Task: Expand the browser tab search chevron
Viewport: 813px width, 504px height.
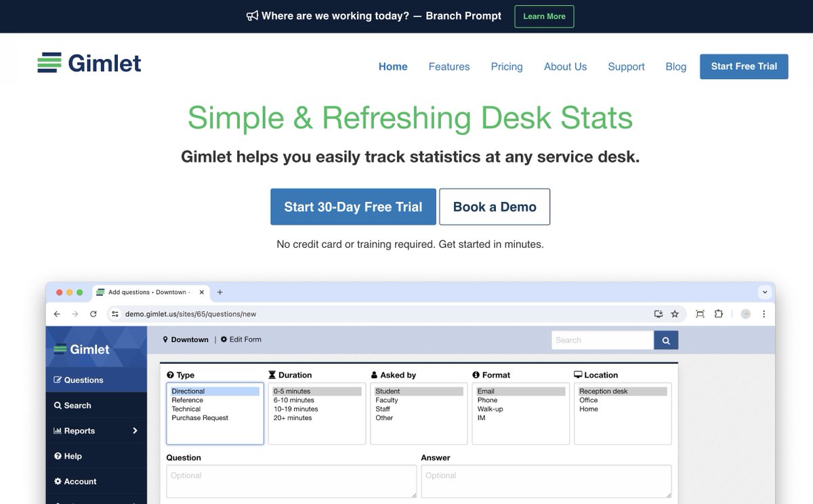Action: (765, 292)
